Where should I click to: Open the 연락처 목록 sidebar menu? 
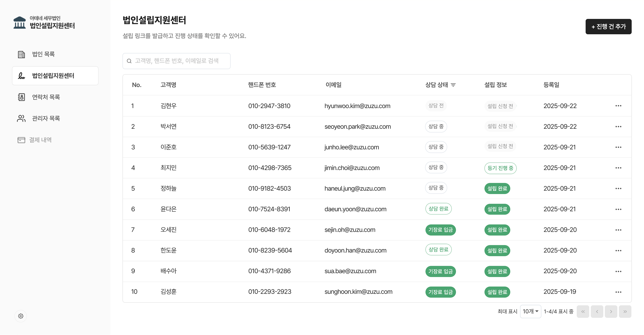pos(46,97)
